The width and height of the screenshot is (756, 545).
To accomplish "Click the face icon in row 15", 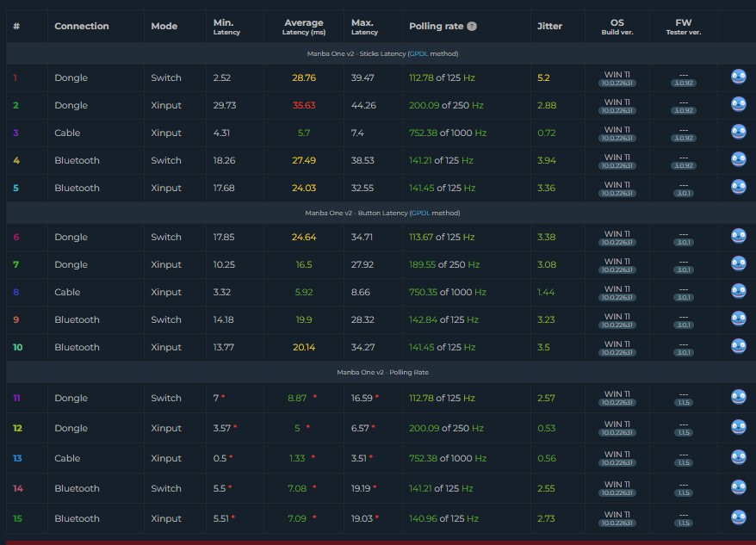I will (738, 517).
